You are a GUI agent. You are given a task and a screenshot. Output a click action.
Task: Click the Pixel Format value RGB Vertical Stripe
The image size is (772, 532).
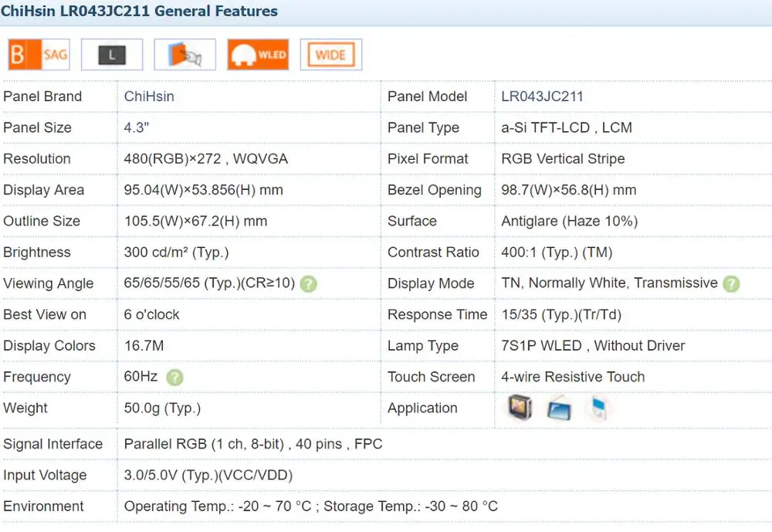pos(563,158)
